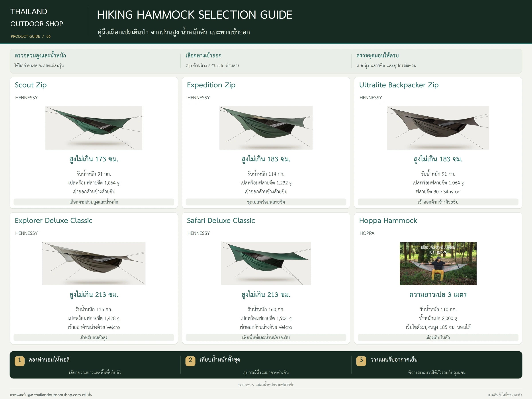The image size is (532, 399).
Task: Click Explorer Deluxe's "เข้าออกด้านล่างด้วย Velcro" line
Action: (94, 327)
